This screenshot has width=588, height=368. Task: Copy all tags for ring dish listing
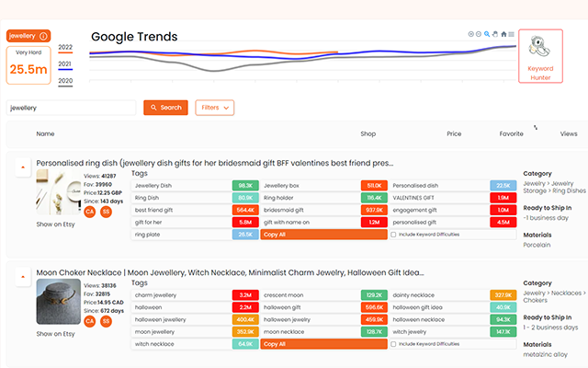tap(323, 235)
